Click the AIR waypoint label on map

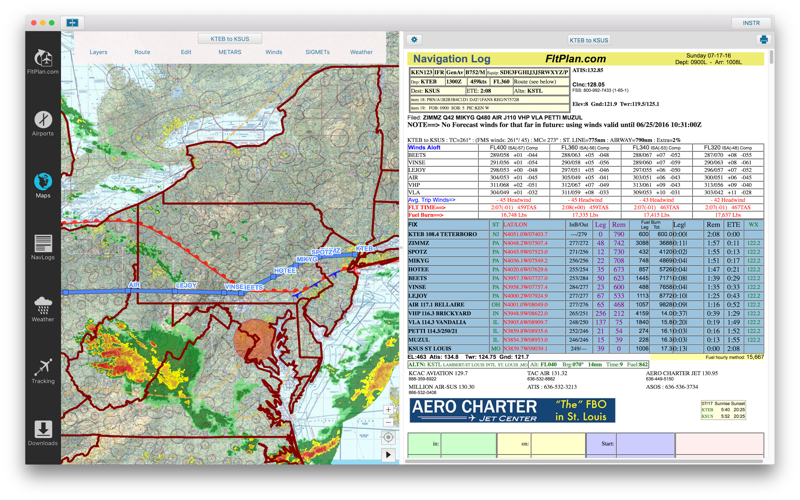pos(134,285)
